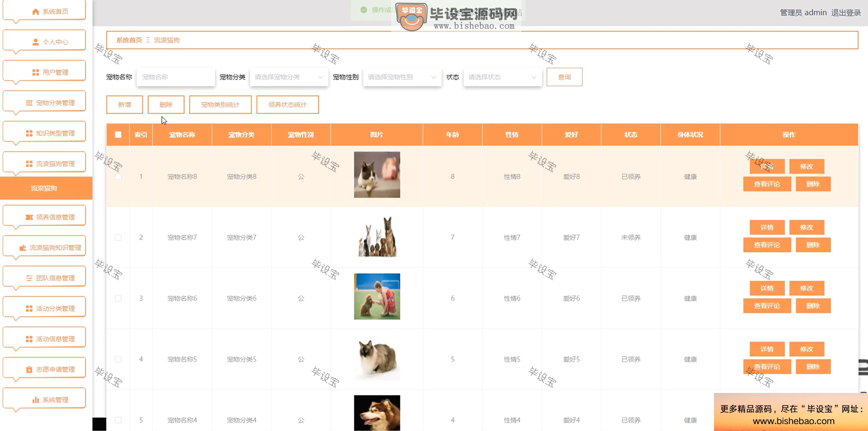Open 宠物类别统计 statistics
Image resolution: width=868 pixels, height=431 pixels.
[220, 105]
